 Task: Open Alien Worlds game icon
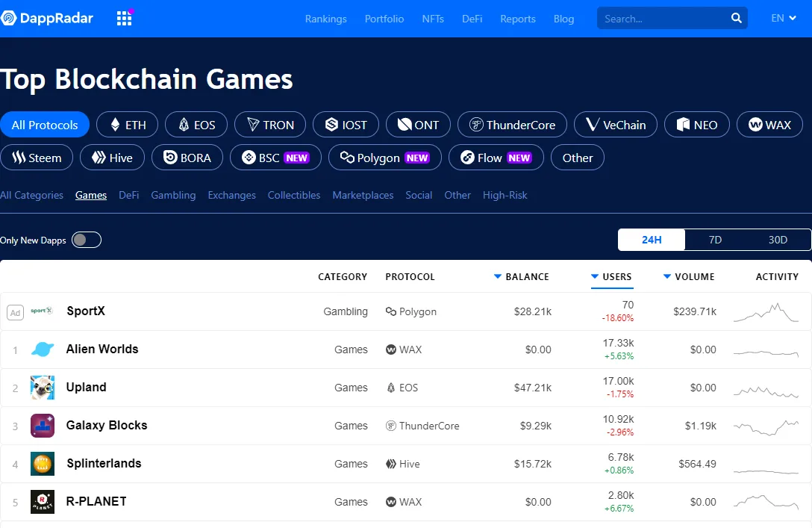43,350
